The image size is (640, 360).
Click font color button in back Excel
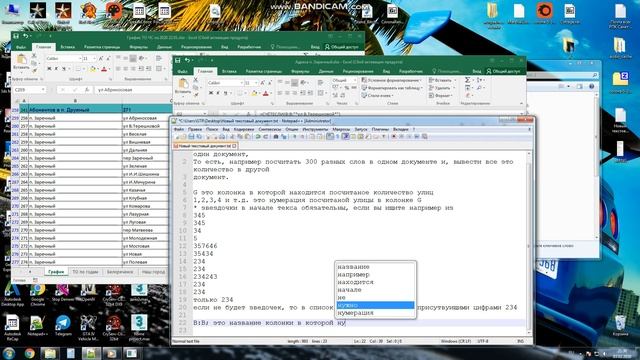click(x=104, y=69)
